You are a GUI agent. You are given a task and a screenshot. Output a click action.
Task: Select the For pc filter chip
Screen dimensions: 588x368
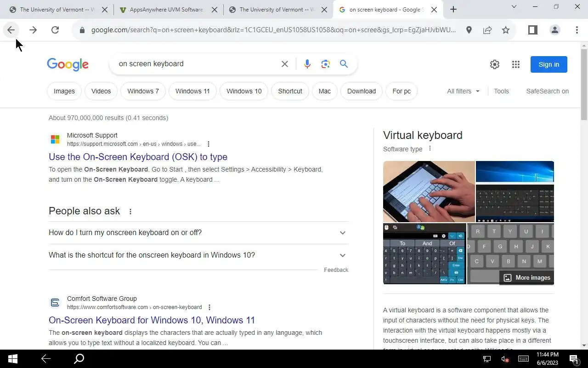pyautogui.click(x=401, y=91)
